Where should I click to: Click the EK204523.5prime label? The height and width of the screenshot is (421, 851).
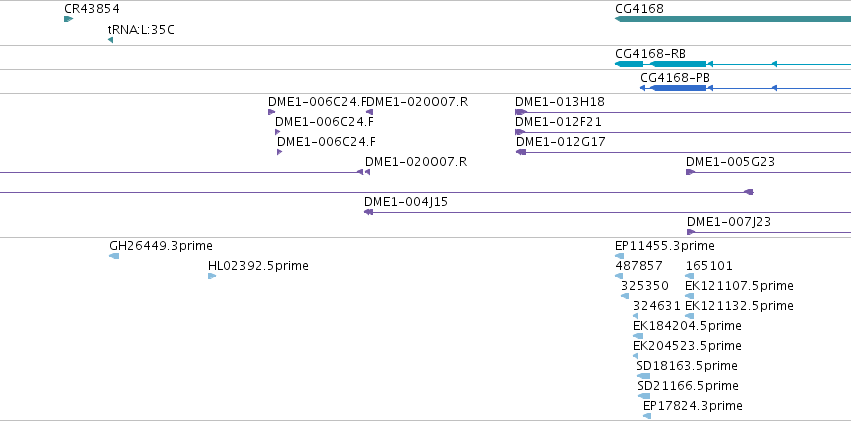pyautogui.click(x=687, y=346)
